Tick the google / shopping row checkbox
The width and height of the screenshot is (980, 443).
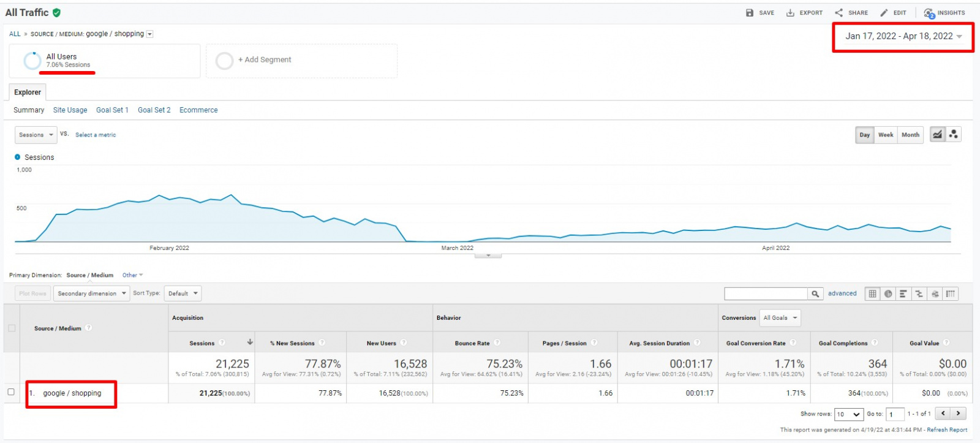(x=11, y=392)
